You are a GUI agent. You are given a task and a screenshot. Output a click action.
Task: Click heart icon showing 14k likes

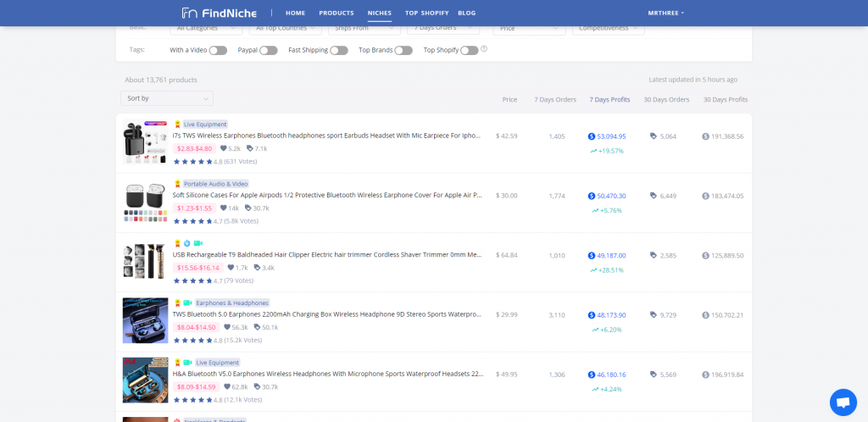[223, 208]
